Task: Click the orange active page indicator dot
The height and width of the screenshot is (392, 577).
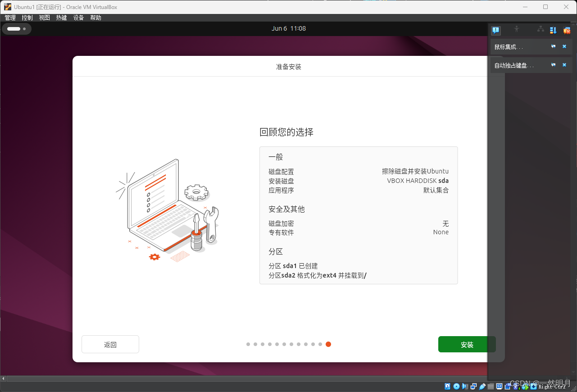Action: [x=328, y=344]
